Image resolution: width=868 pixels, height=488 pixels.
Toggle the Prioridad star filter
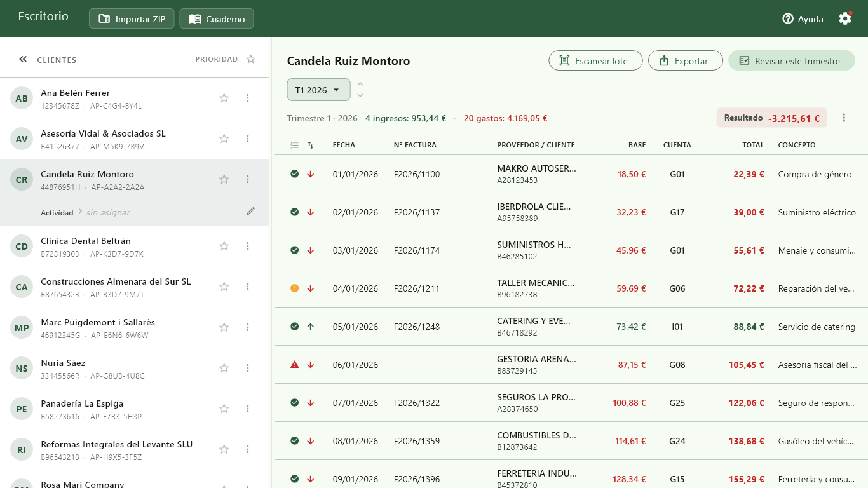click(251, 59)
